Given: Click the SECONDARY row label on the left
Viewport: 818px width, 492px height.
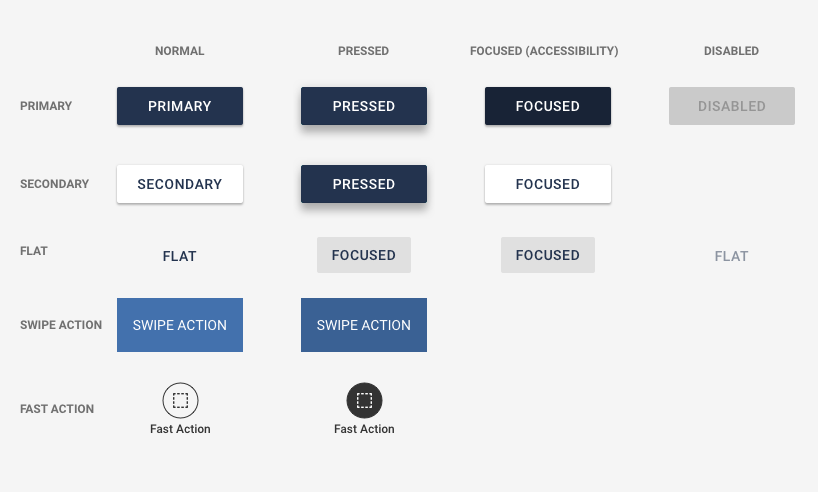Looking at the screenshot, I should 55,184.
